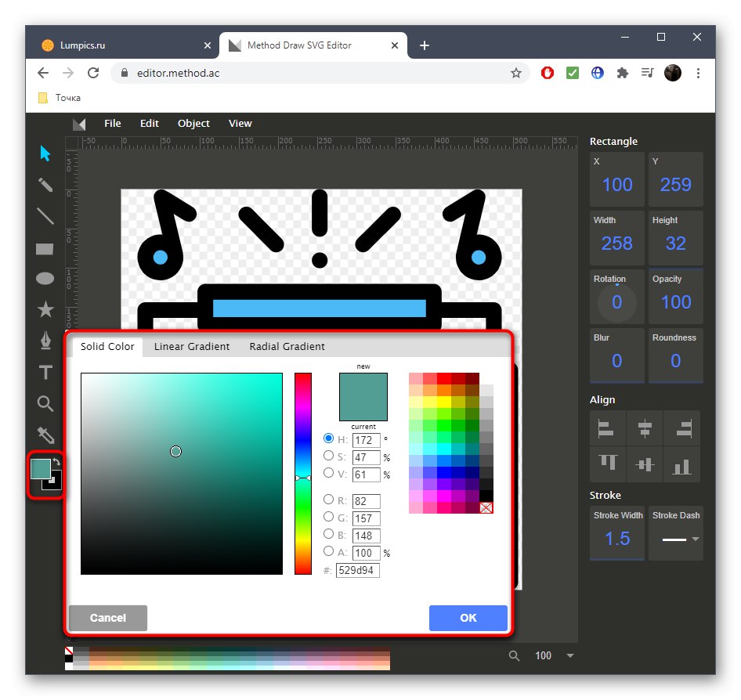Select the V value radio button
This screenshot has width=741, height=700.
(328, 472)
